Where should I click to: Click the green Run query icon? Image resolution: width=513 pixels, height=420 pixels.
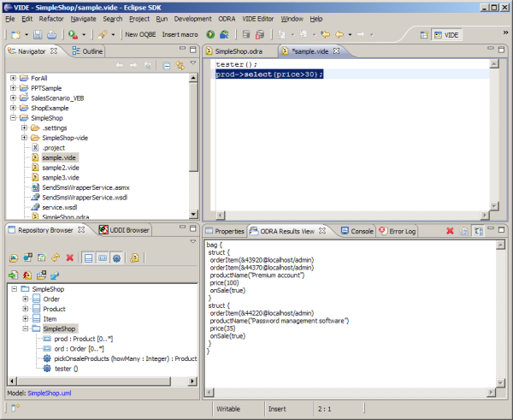coord(210,34)
